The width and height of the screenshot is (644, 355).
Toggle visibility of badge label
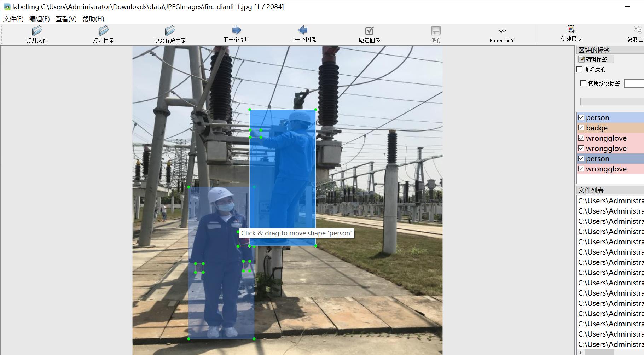581,128
